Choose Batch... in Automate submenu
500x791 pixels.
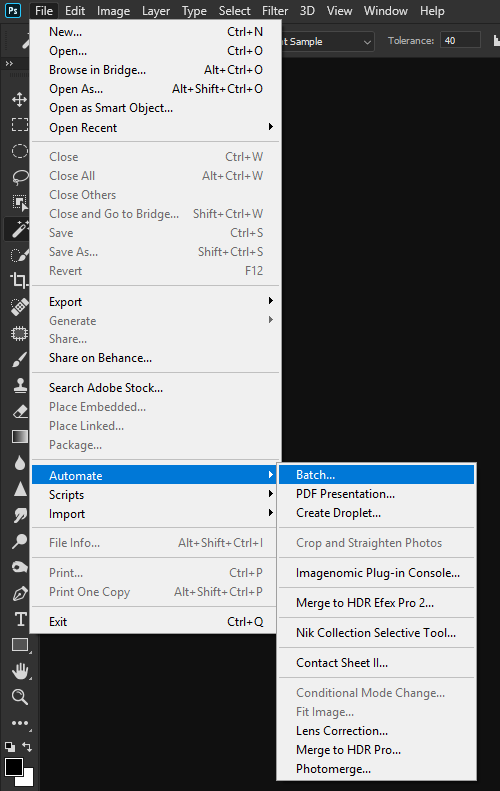click(x=376, y=475)
